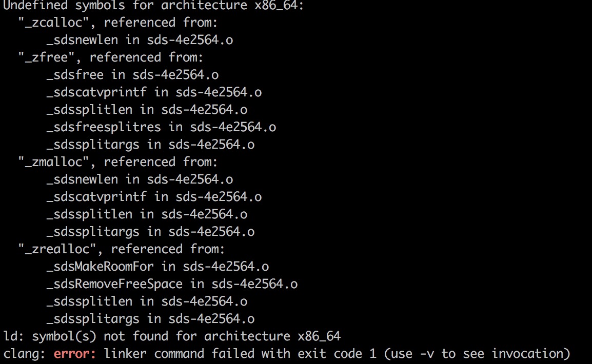This screenshot has height=364, width=592.
Task: Click "_sdsnewlen" under the _zmalloc section
Action: pos(82,179)
